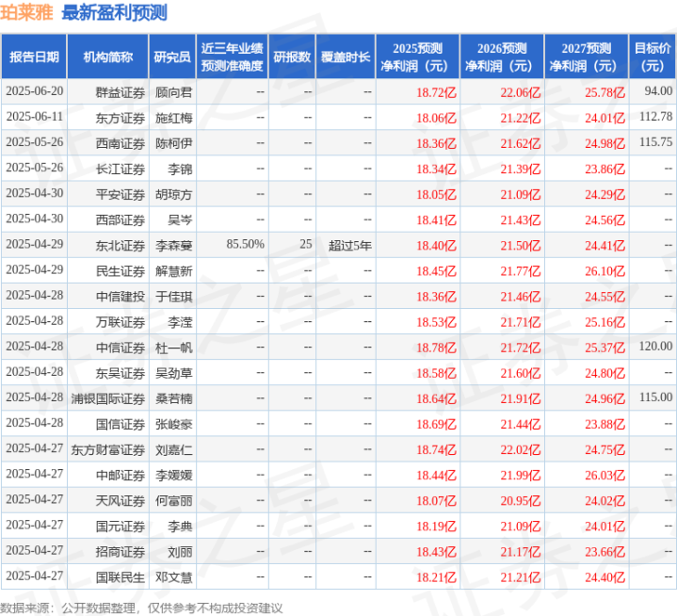Click the 26.10亿 forecast value
Image resolution: width=677 pixels, height=616 pixels.
(604, 271)
